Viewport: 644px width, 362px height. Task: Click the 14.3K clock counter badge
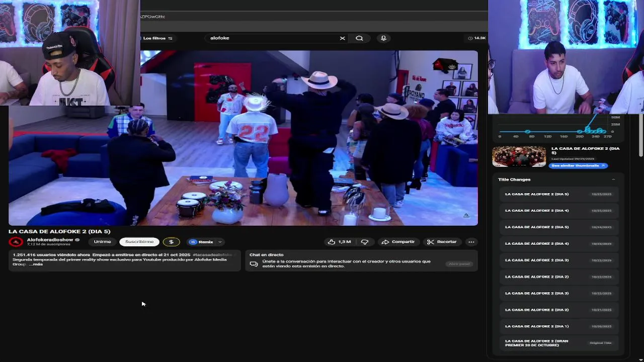click(x=476, y=38)
